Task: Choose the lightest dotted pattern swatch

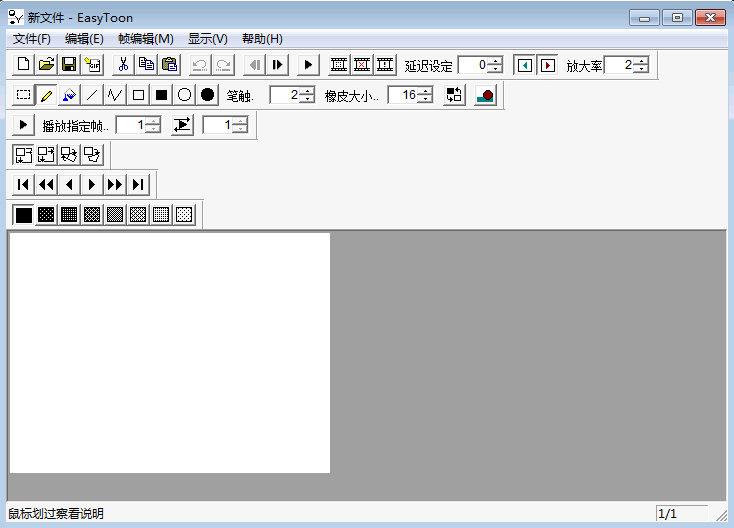Action: point(184,215)
